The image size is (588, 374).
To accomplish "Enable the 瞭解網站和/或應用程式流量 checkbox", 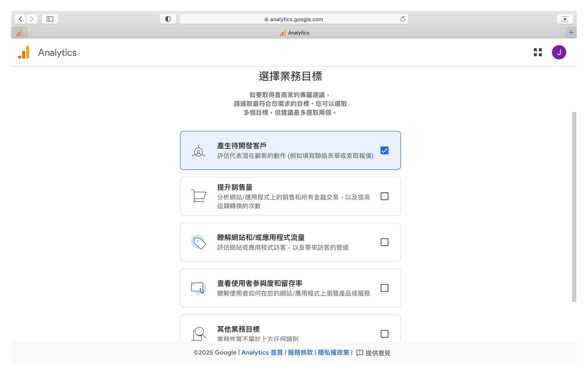I will [384, 242].
